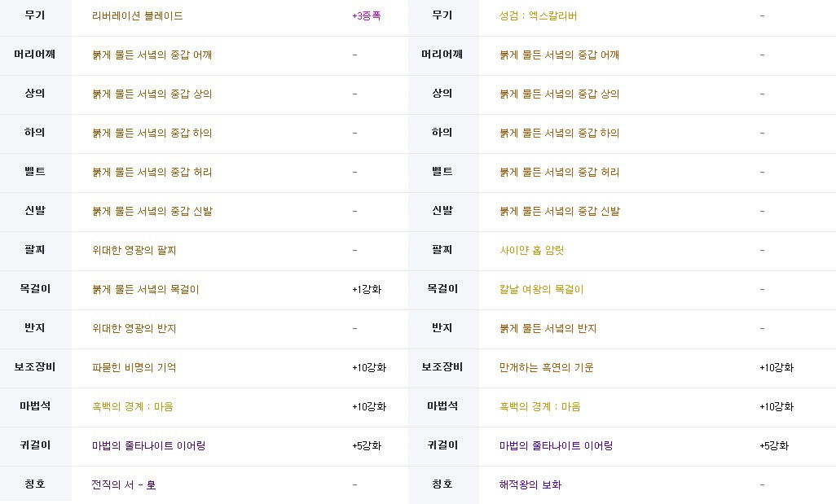Open the 칼날 여왕의 목걸이 necklace link

pos(541,290)
